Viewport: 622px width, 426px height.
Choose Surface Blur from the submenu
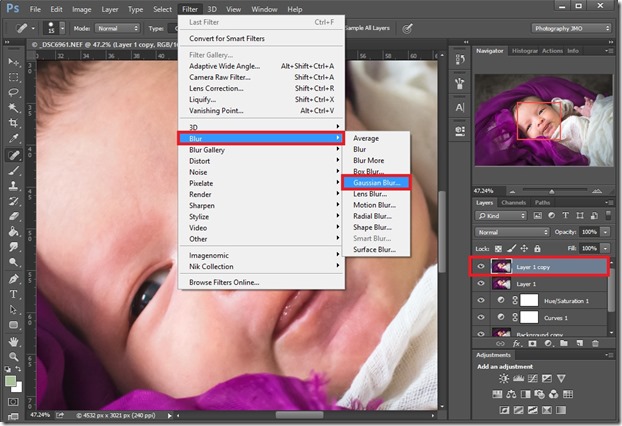tap(376, 249)
